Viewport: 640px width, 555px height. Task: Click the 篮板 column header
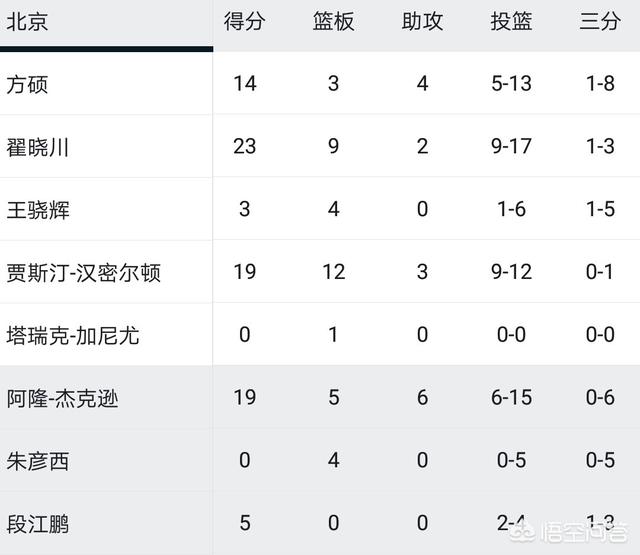click(x=333, y=21)
